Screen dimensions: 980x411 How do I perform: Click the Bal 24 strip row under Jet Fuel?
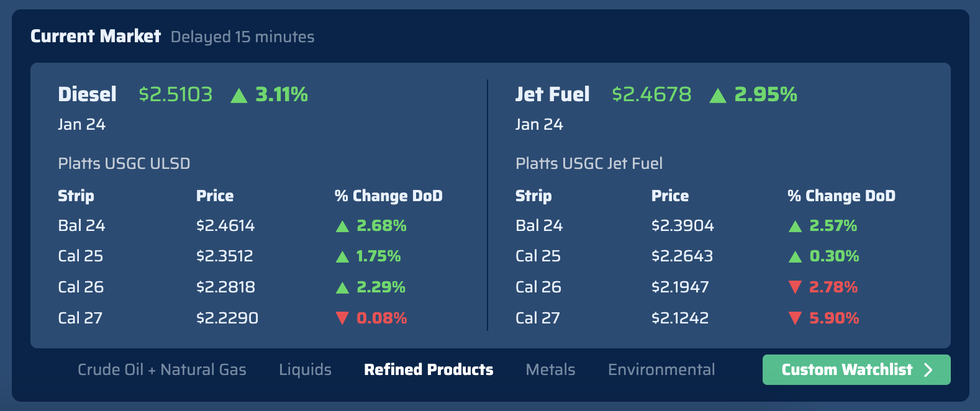tap(538, 225)
